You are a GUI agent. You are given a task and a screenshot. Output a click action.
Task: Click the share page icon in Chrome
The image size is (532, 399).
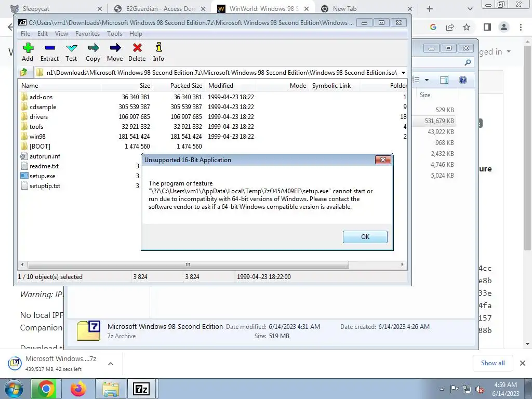pos(450,27)
